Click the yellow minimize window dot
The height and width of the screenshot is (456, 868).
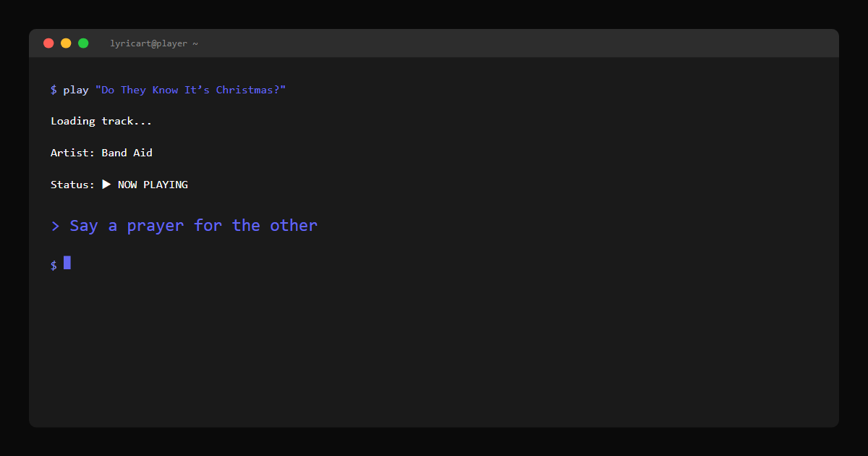[66, 43]
